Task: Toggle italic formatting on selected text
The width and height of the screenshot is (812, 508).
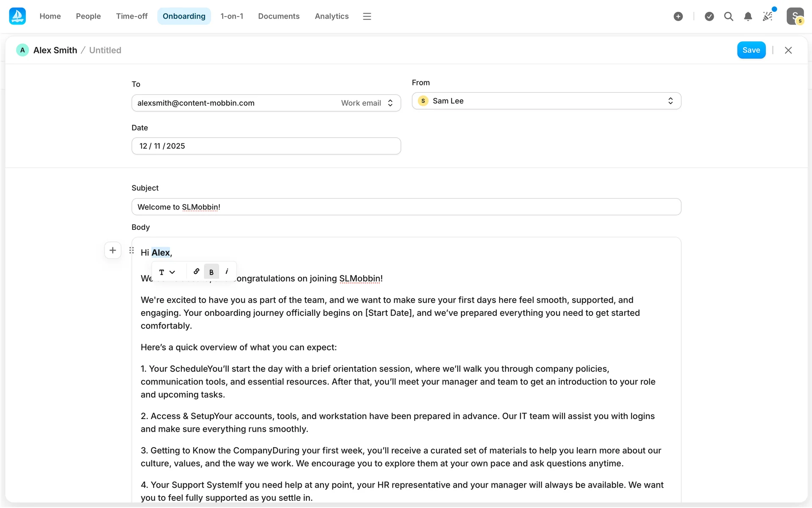Action: click(x=227, y=271)
